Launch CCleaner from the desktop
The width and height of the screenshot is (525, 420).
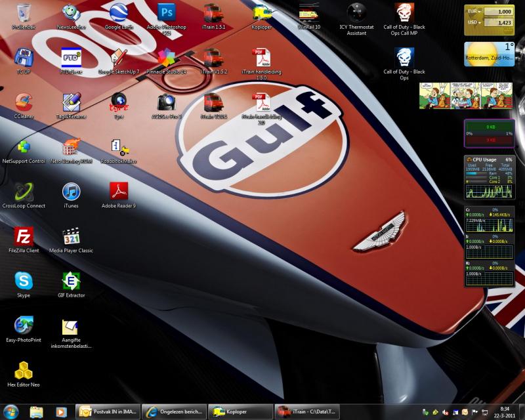coord(24,106)
